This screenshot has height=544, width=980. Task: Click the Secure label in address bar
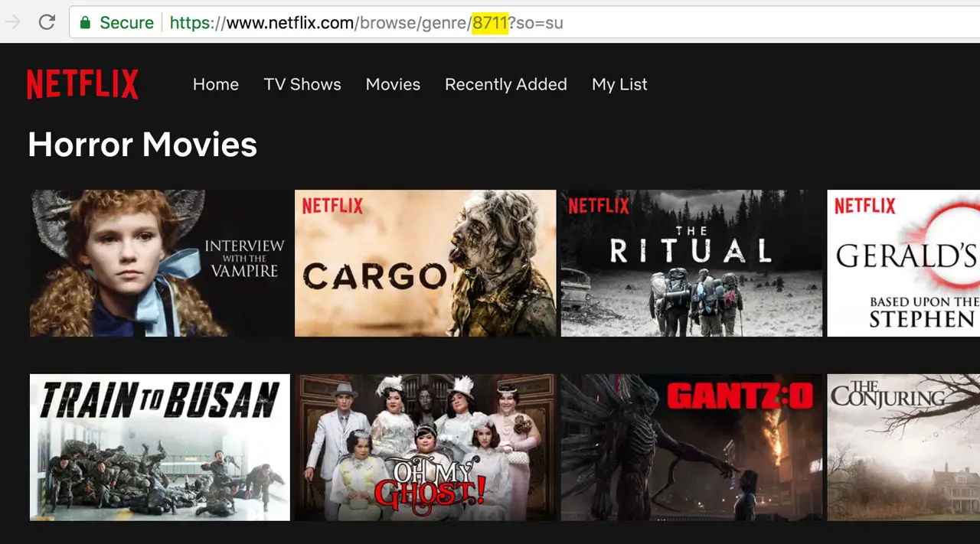coord(126,22)
